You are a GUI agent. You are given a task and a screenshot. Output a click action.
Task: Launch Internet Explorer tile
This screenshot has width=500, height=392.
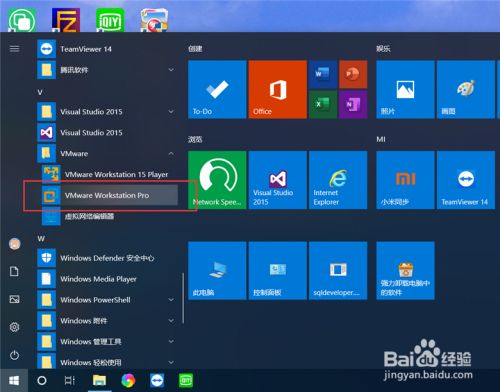point(338,180)
